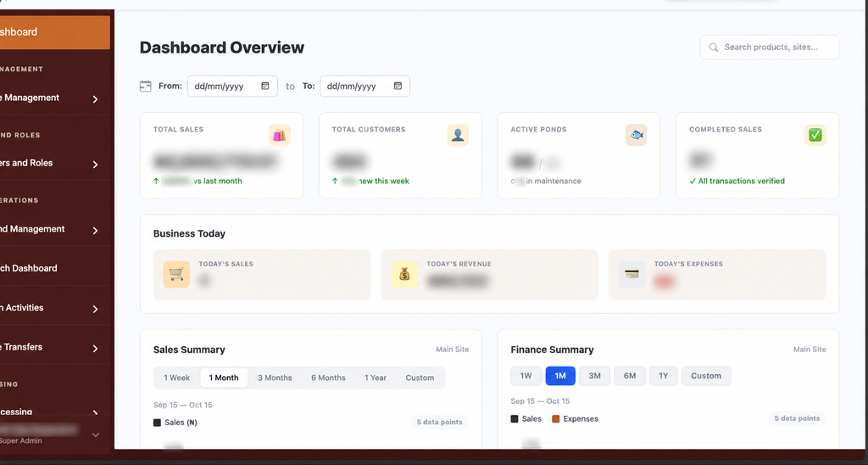Click All transactions verified text
Viewport: 868px width, 465px height.
point(741,182)
